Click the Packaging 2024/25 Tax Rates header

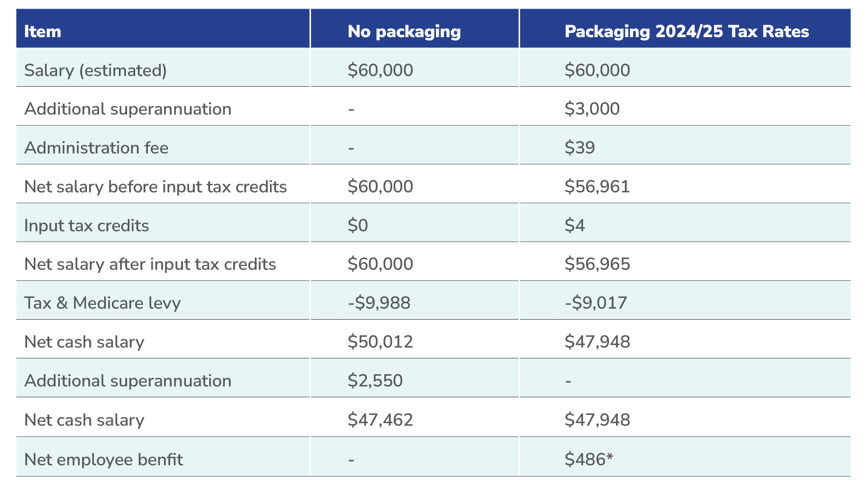coord(686,32)
